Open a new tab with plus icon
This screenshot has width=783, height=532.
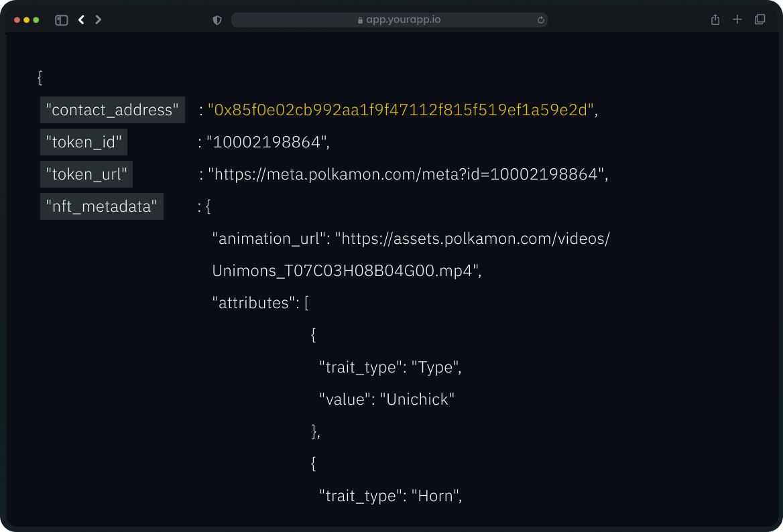tap(737, 20)
